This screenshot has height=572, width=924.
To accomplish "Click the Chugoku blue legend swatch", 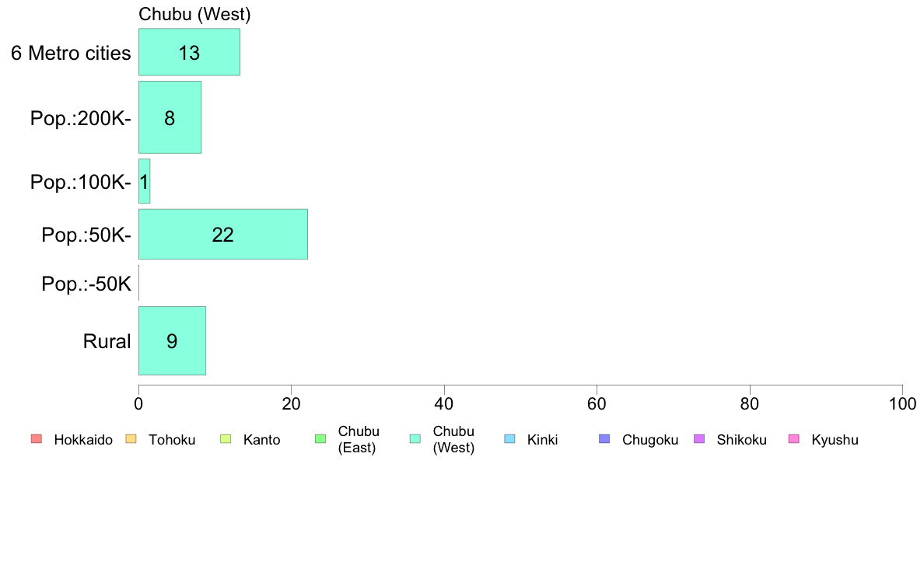I will click(604, 439).
